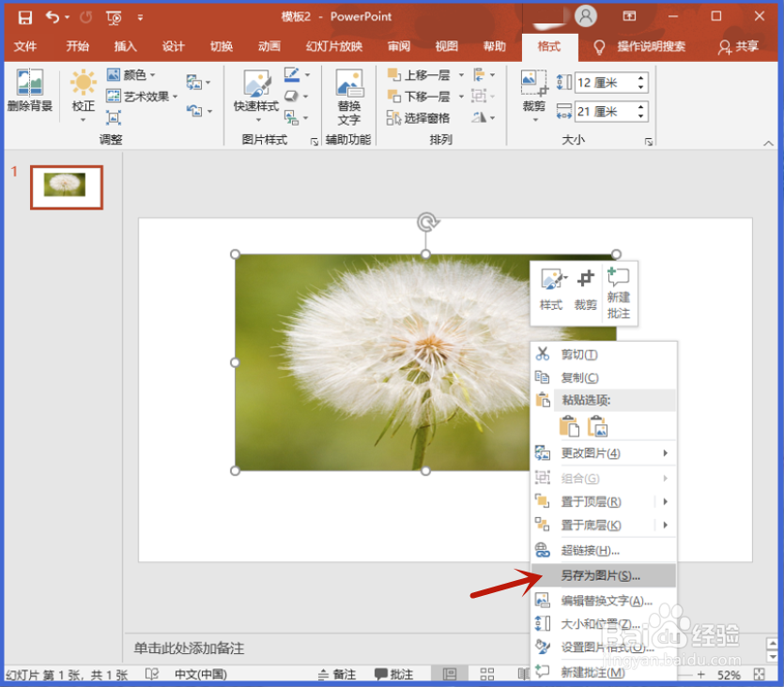This screenshot has height=687, width=784.
Task: Open the Customize Quick Access Toolbar dropdown
Action: pos(140,18)
